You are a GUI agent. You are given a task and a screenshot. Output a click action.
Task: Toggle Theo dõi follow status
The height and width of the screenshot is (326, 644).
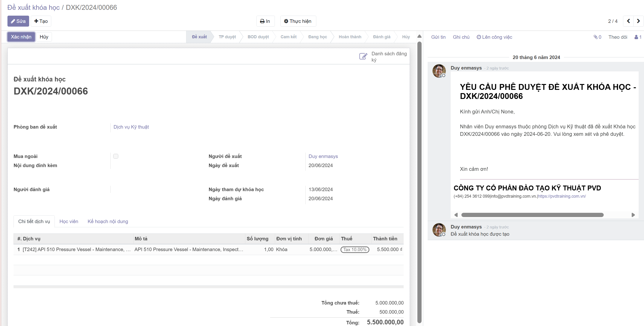click(x=617, y=37)
